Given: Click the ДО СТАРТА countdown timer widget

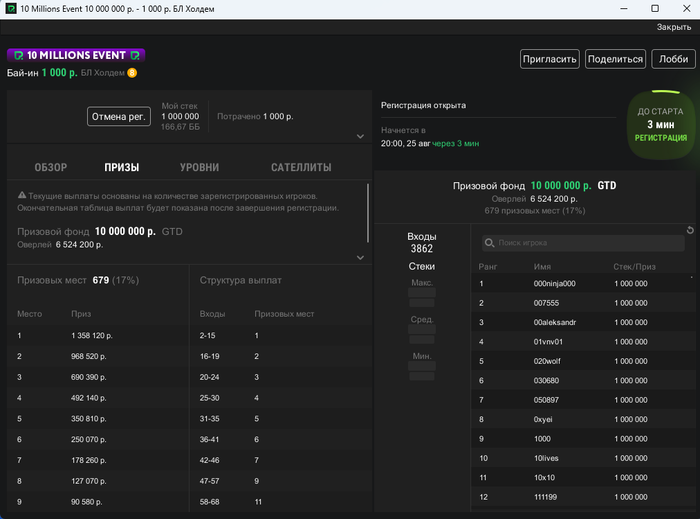Looking at the screenshot, I should (x=661, y=125).
